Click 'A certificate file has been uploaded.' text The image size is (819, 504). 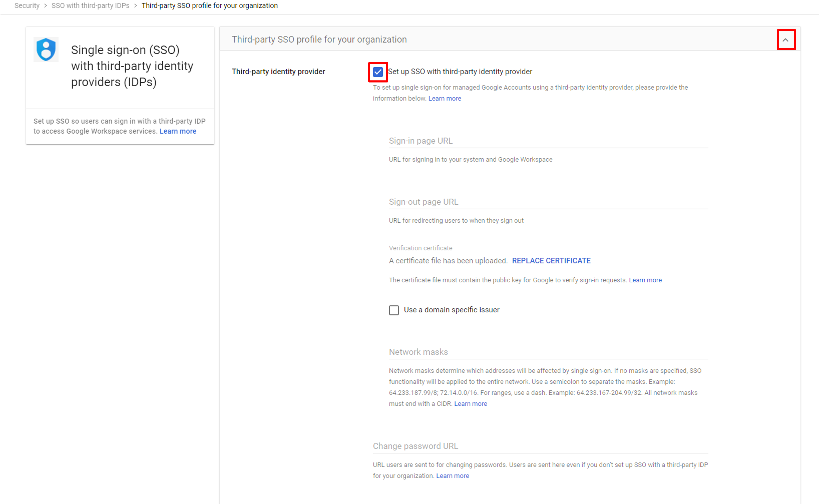click(x=448, y=261)
